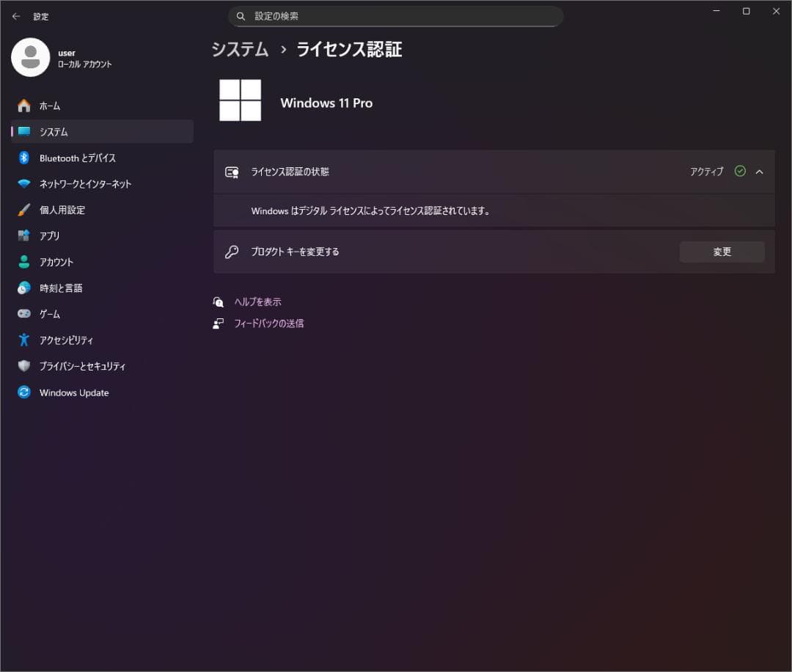The image size is (792, 672).
Task: Open フィードバックの送信
Action: point(268,323)
